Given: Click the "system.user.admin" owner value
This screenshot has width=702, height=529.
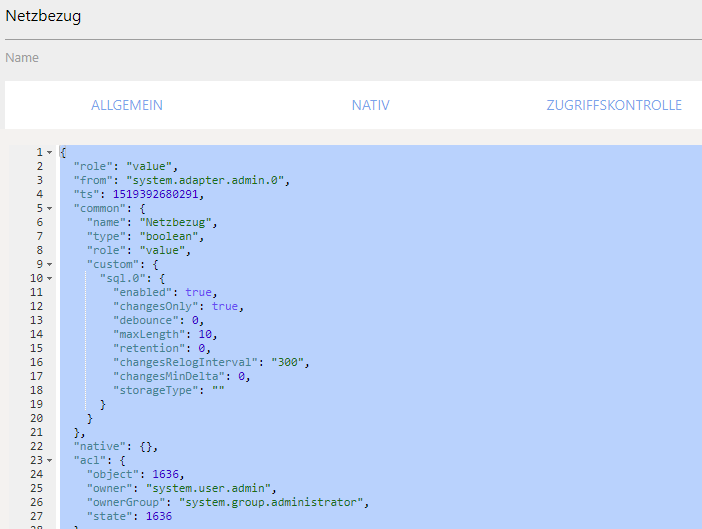Looking at the screenshot, I should 208,488.
